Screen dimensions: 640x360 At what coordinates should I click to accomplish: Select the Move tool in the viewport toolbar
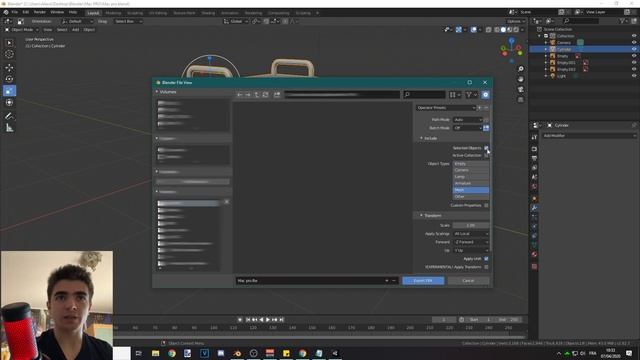point(9,68)
